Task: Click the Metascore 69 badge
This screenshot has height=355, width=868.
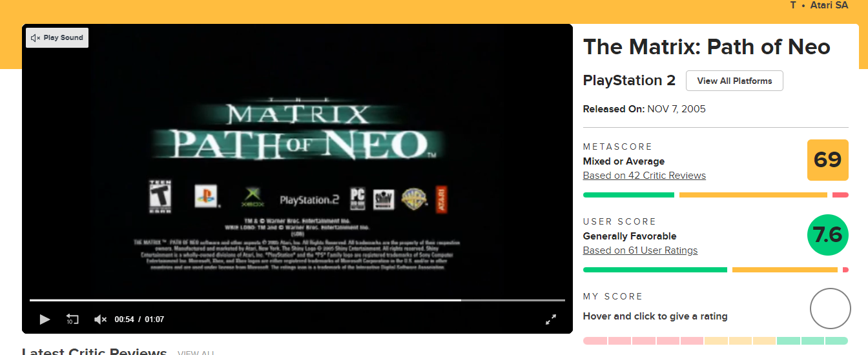Action: pyautogui.click(x=828, y=159)
